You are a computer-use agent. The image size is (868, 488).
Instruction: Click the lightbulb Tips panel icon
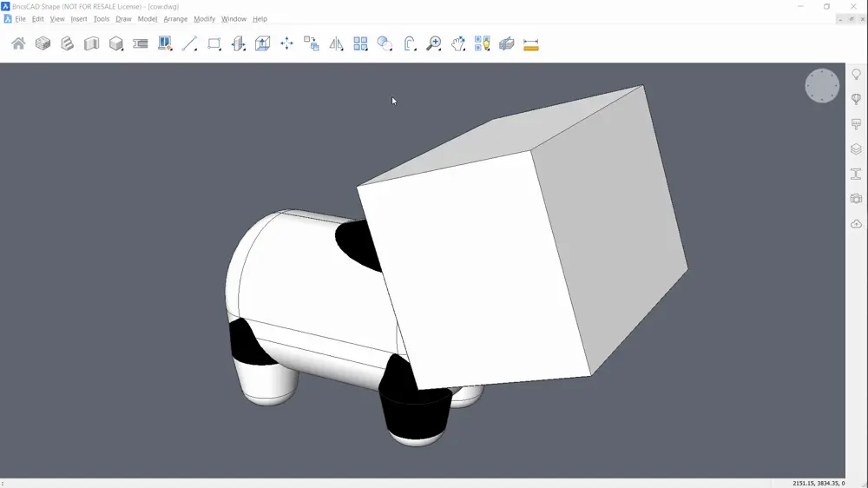click(x=856, y=75)
